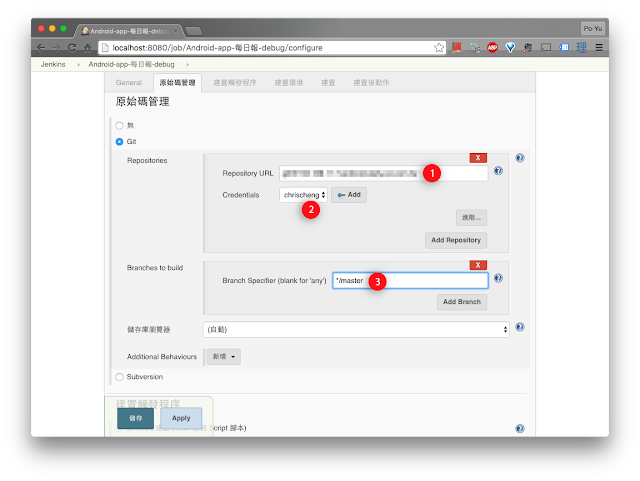Open help icon for Repositories section

(520, 158)
